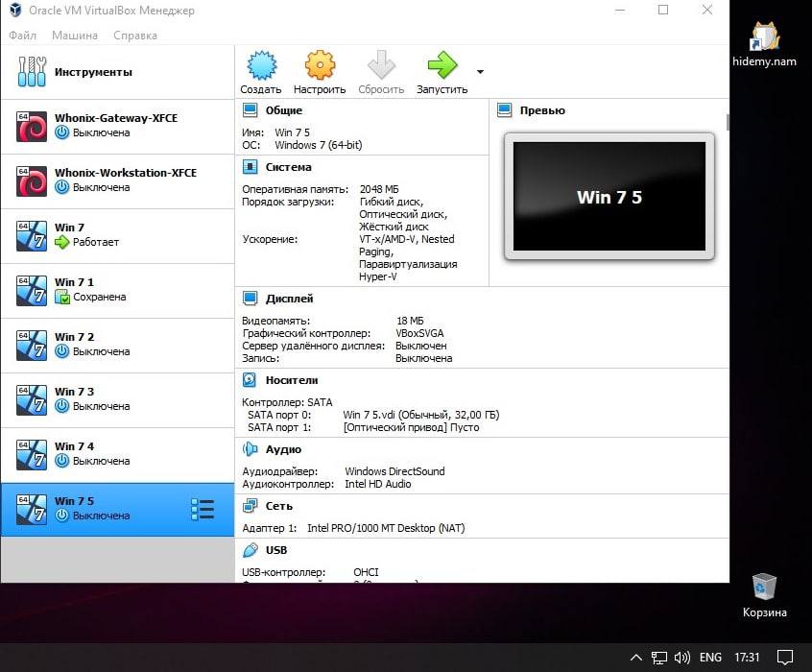Click the Whonix-Workstation-XFCE Debian icon
The width and height of the screenshot is (812, 672).
pyautogui.click(x=31, y=180)
